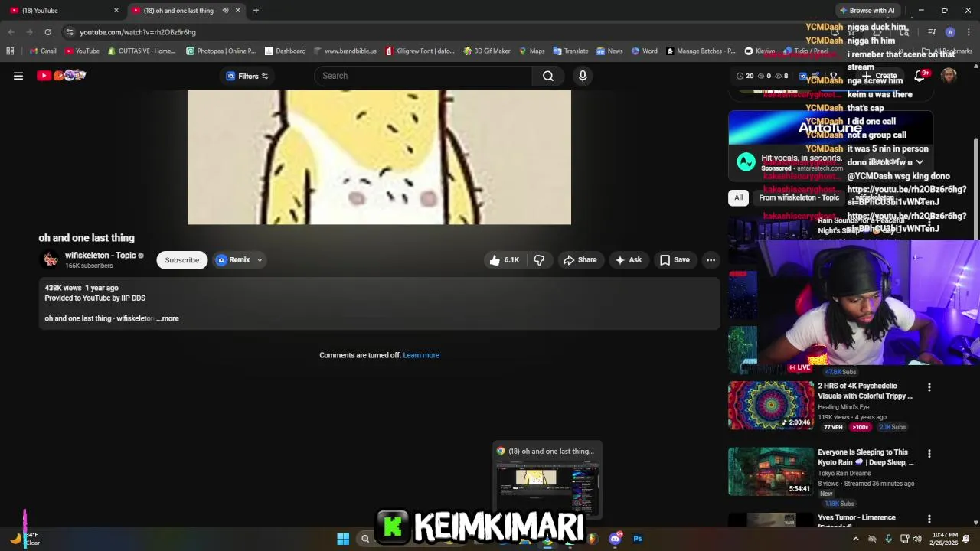Click the Ask button under the video
Viewport: 980px width, 551px height.
coord(628,260)
